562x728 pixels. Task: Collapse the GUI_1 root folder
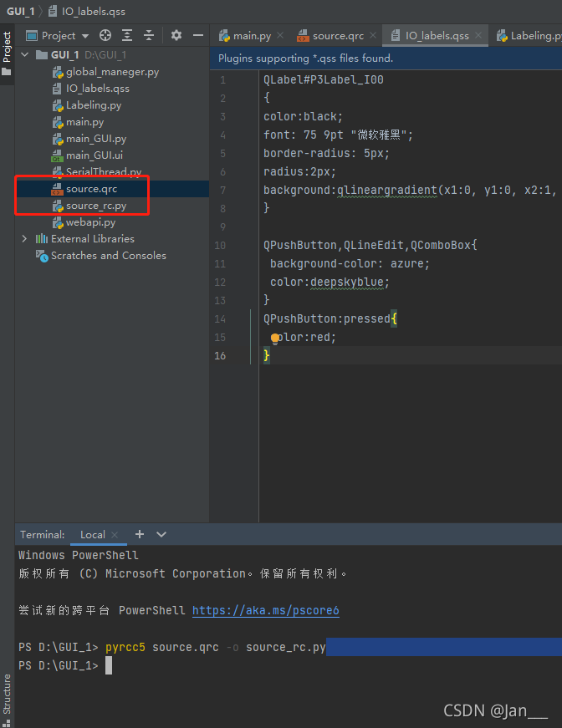[24, 55]
